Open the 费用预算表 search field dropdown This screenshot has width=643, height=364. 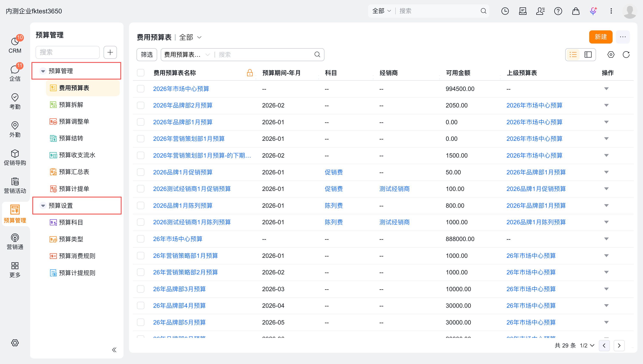click(187, 55)
